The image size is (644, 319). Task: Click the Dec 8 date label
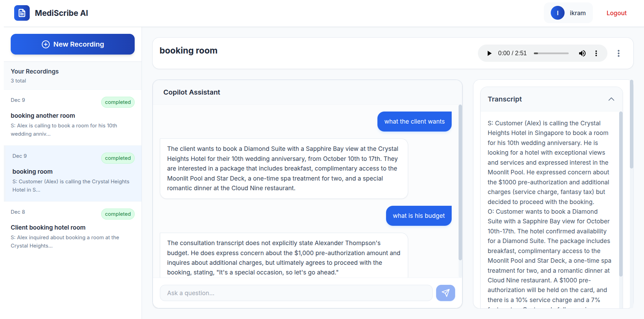point(18,212)
